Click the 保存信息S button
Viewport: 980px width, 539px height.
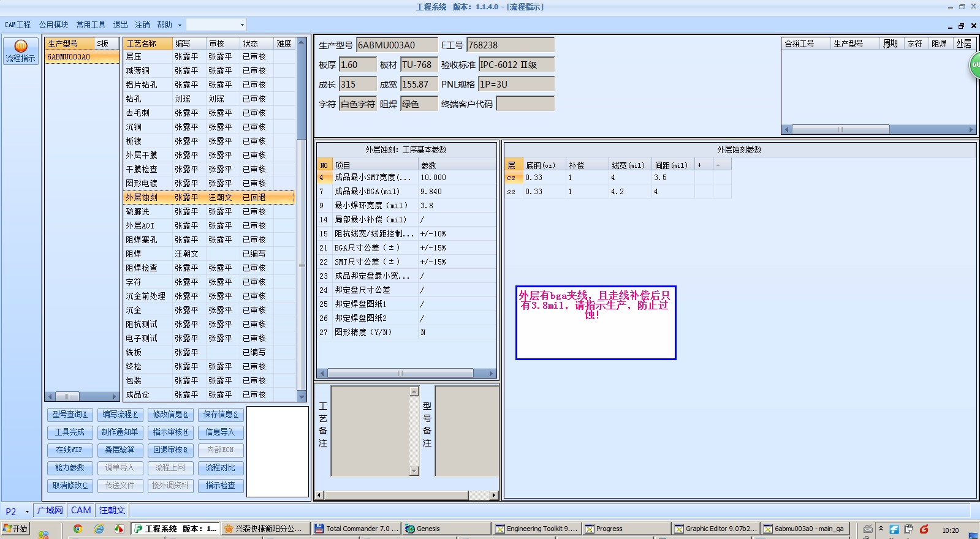click(x=221, y=415)
